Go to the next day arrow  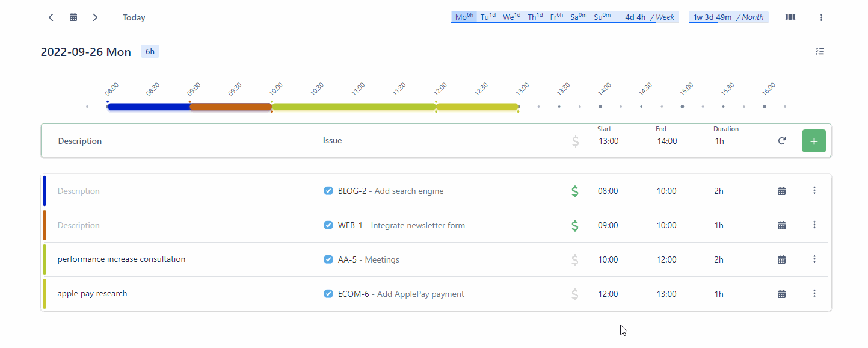click(x=95, y=17)
